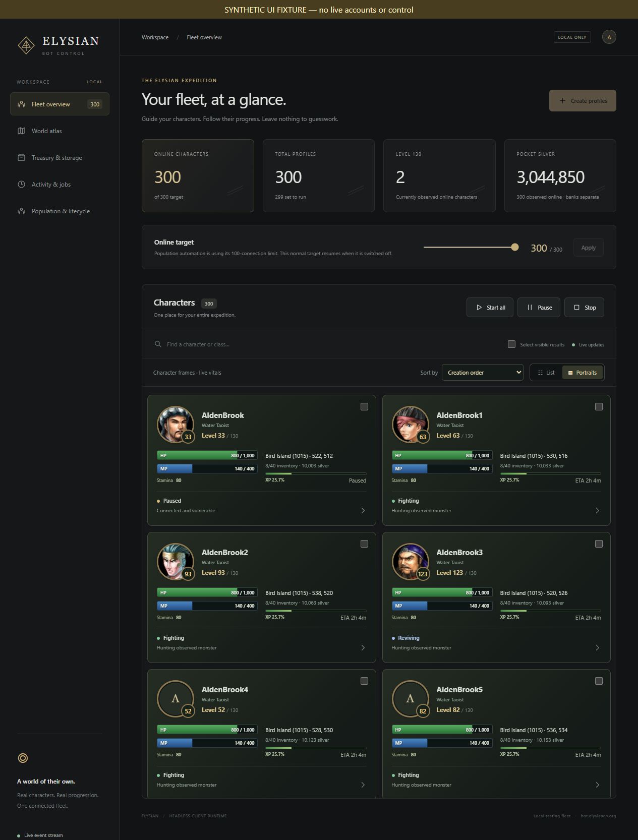Screen dimensions: 638x840
Task: Open AldenBrook2 details chevron
Action: click(363, 648)
